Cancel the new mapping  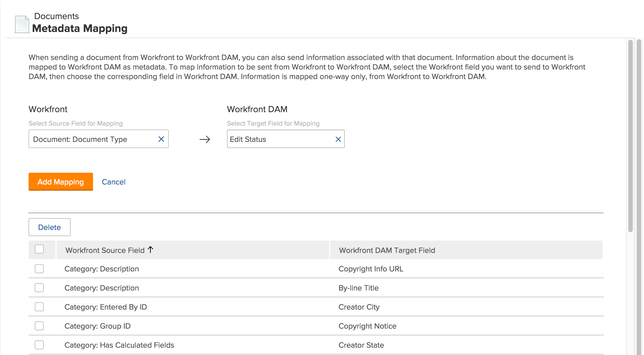tap(113, 182)
